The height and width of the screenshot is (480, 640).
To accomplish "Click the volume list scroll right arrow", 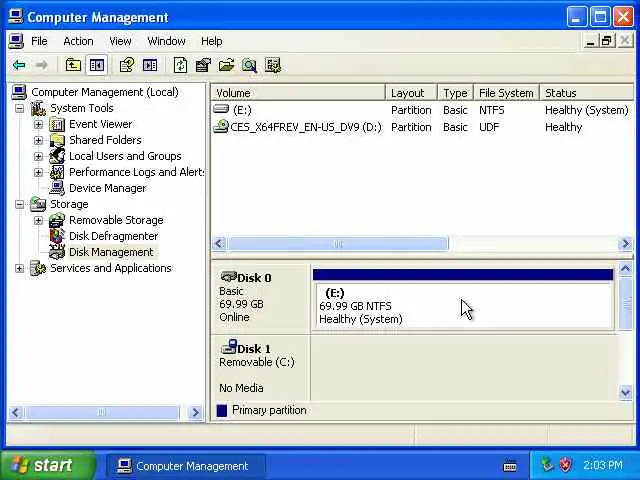I will point(625,244).
